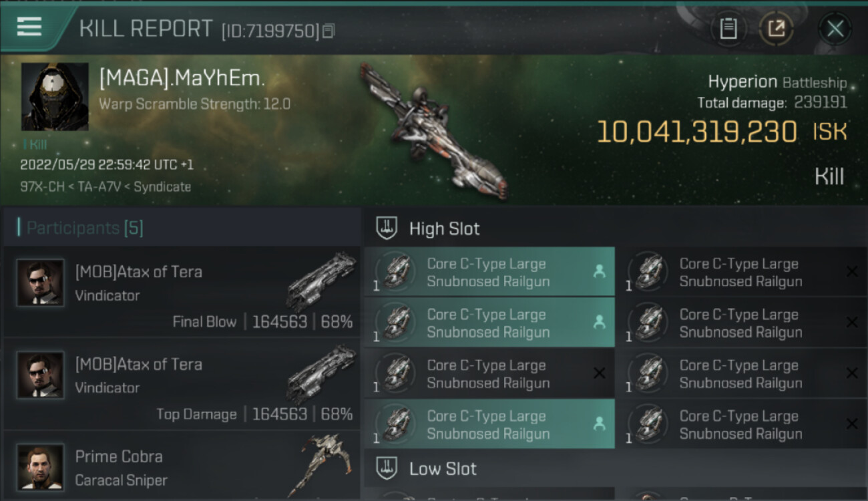Click first highlighted railgun's person icon
The image size is (868, 501).
(x=599, y=272)
